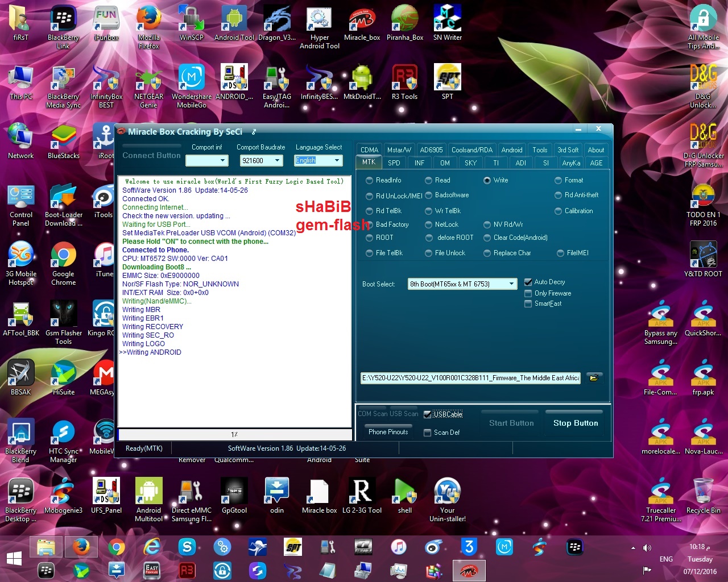The height and width of the screenshot is (582, 728).
Task: Open the BlackBerry Link desktop icon
Action: pos(64,27)
